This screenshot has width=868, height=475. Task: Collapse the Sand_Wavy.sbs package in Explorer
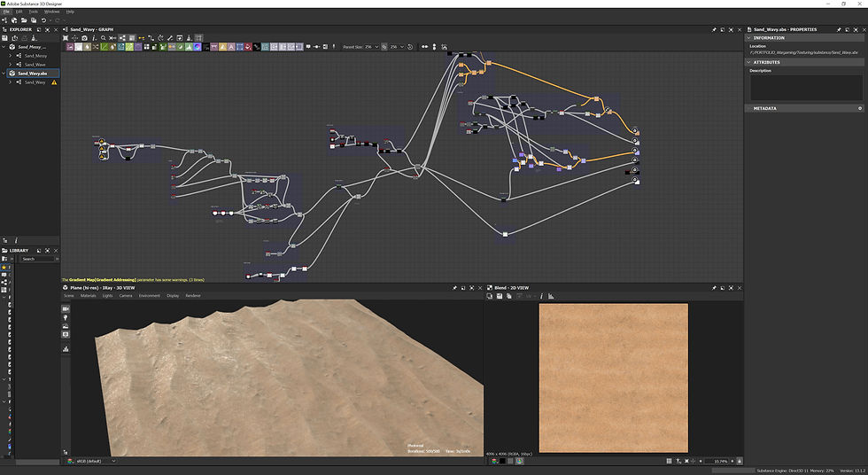pyautogui.click(x=4, y=73)
